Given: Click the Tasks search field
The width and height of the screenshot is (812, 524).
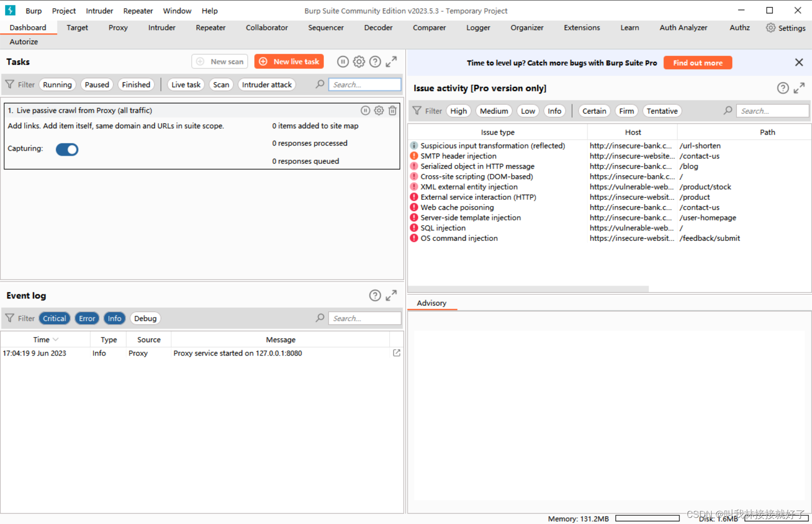Looking at the screenshot, I should tap(365, 85).
